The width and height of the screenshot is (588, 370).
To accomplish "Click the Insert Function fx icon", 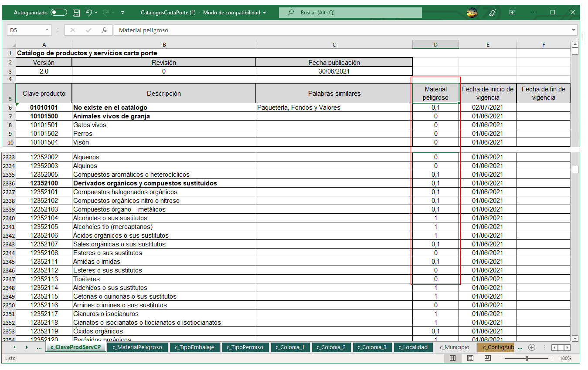I will click(104, 30).
